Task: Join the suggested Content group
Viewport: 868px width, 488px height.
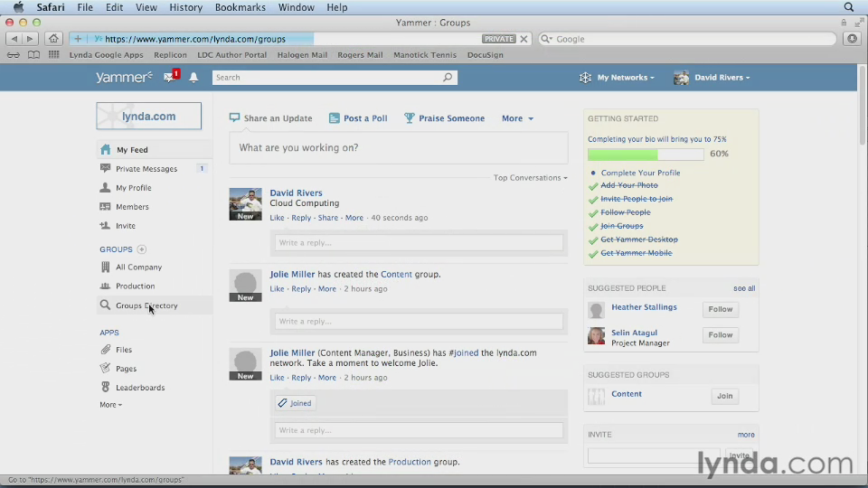Action: point(724,396)
